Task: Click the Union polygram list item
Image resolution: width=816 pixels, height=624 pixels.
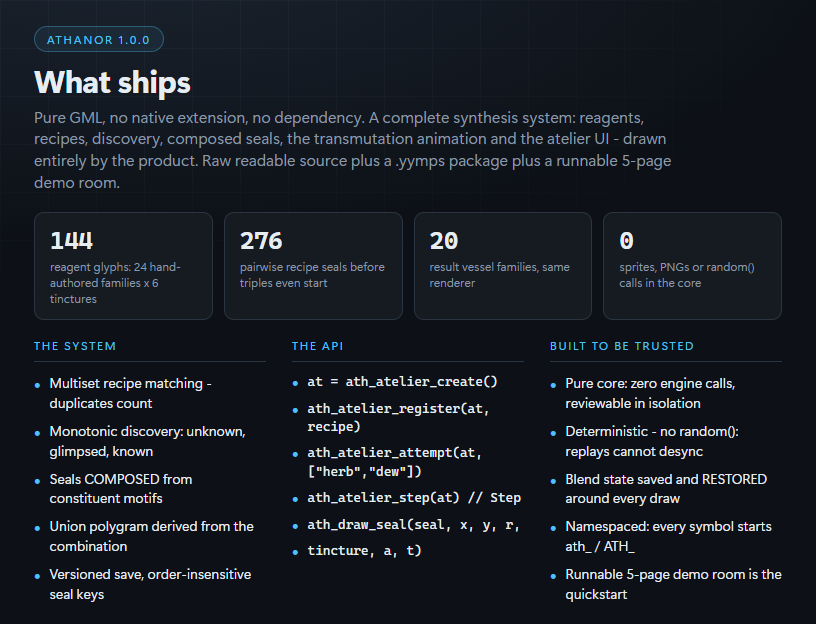Action: [151, 536]
